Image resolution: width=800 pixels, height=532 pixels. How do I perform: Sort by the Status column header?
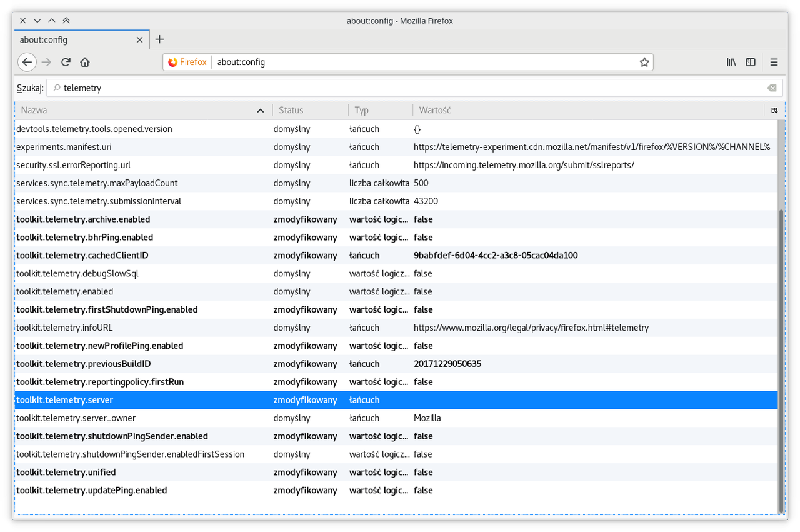[x=311, y=110]
